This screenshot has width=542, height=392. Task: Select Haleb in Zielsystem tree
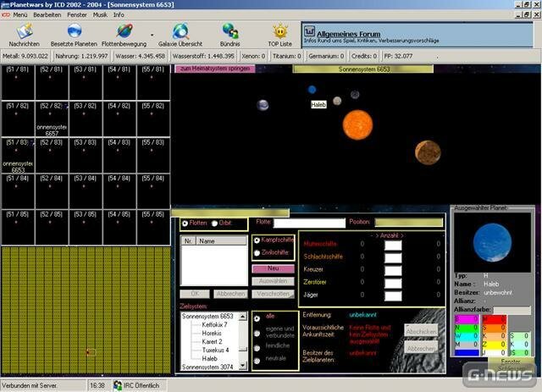(x=209, y=359)
